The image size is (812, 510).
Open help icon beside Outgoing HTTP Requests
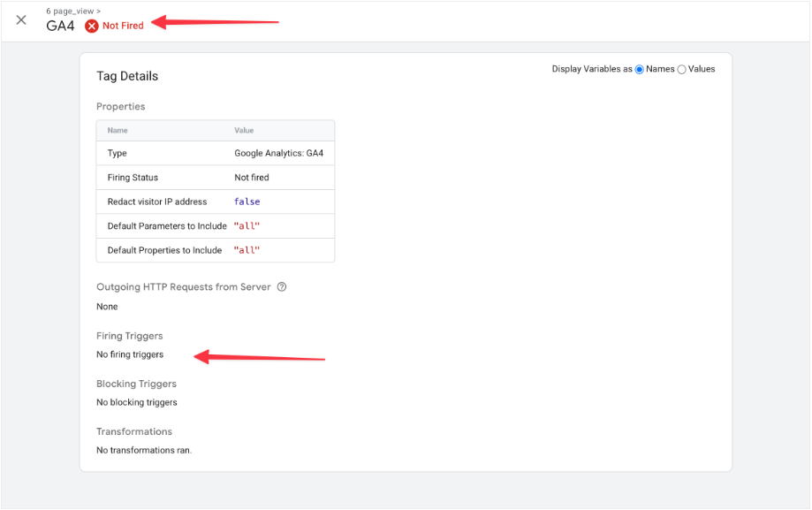click(282, 287)
